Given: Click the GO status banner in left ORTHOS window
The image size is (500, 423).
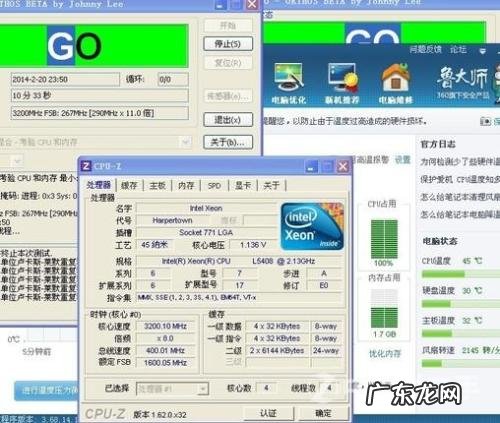Looking at the screenshot, I should pyautogui.click(x=94, y=46).
